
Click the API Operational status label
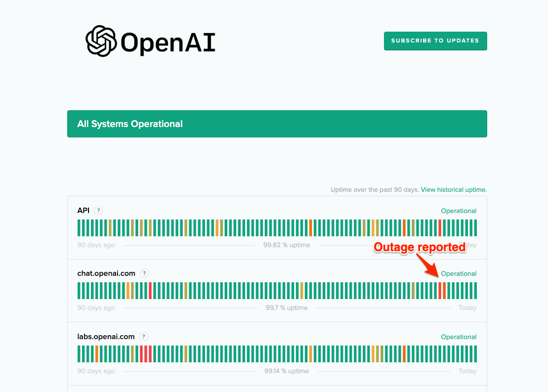(459, 211)
